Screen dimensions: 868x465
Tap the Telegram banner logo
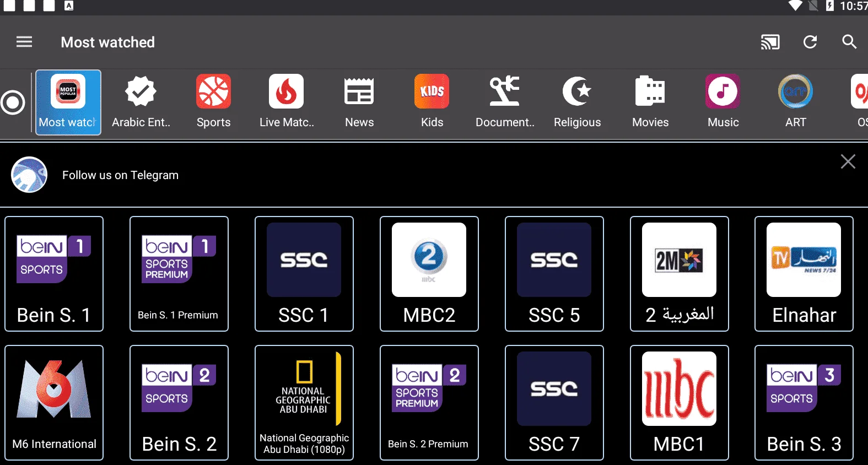pyautogui.click(x=29, y=175)
